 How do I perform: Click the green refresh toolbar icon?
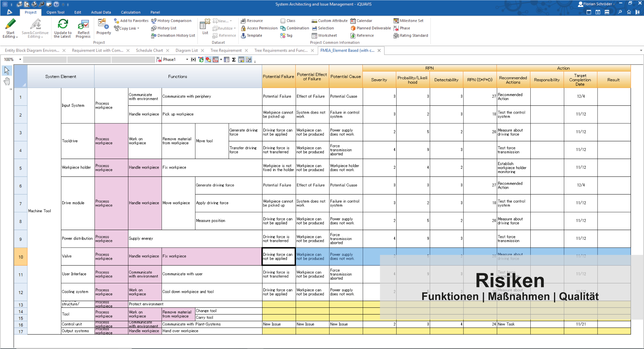pos(201,60)
